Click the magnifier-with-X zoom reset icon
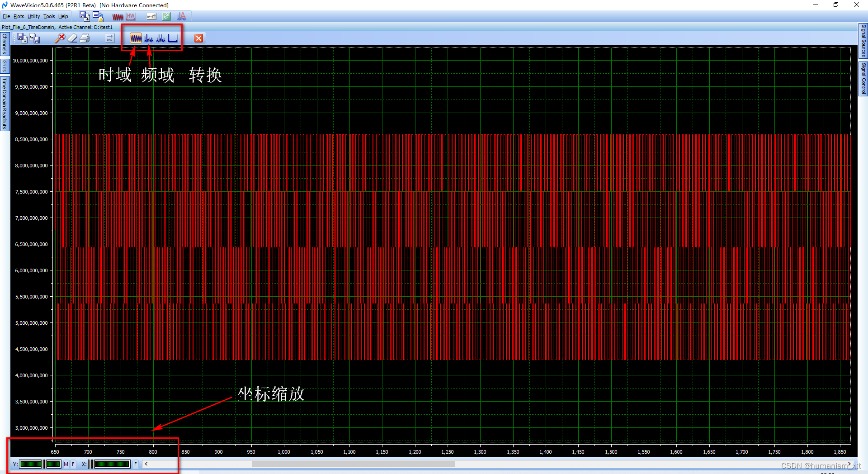Viewport: 868px width, 474px height. (x=60, y=38)
